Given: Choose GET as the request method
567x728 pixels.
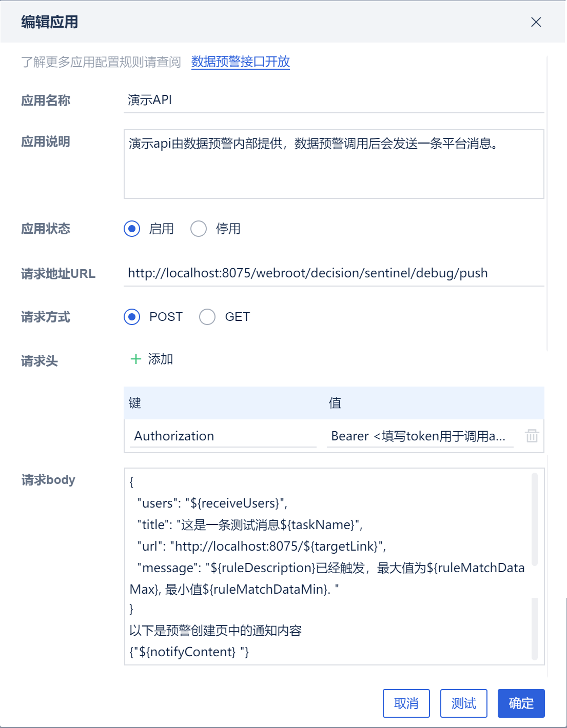Looking at the screenshot, I should click(207, 317).
